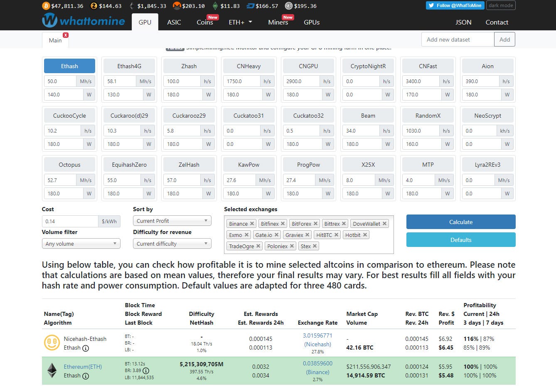This screenshot has width=556, height=392.
Task: Remove Bittrex exchange tag
Action: click(x=344, y=223)
